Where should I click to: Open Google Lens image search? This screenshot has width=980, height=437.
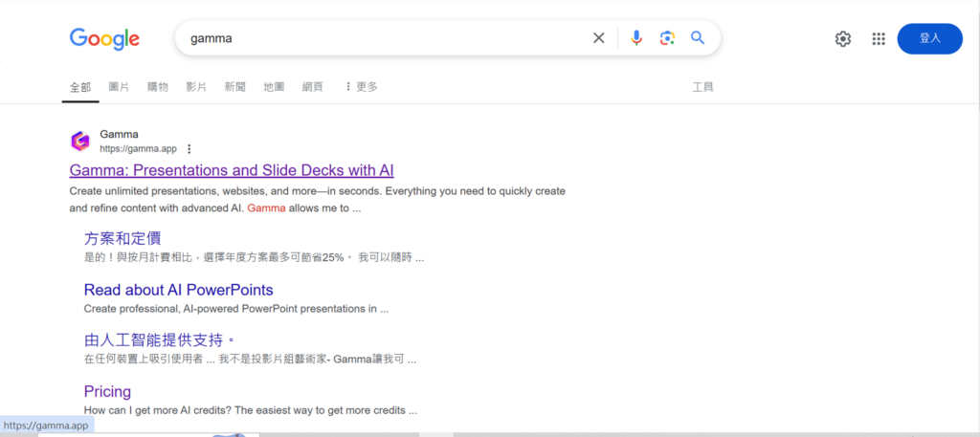[667, 38]
